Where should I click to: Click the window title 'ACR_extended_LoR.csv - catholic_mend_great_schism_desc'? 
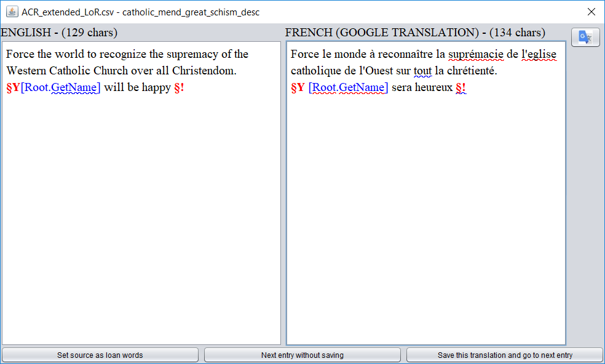[140, 12]
